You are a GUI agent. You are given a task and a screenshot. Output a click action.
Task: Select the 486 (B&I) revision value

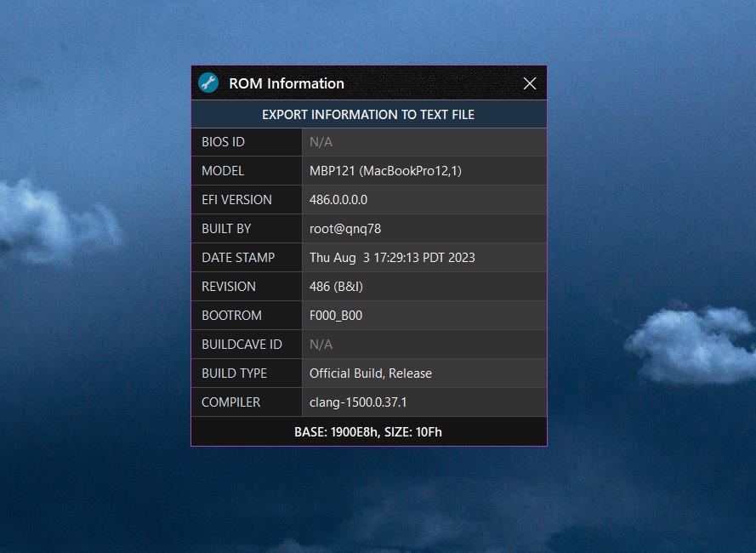(x=336, y=287)
